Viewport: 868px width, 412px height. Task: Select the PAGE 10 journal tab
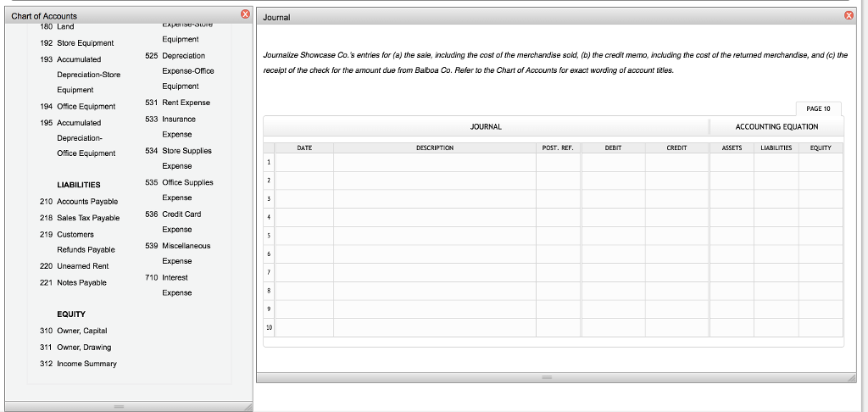818,109
